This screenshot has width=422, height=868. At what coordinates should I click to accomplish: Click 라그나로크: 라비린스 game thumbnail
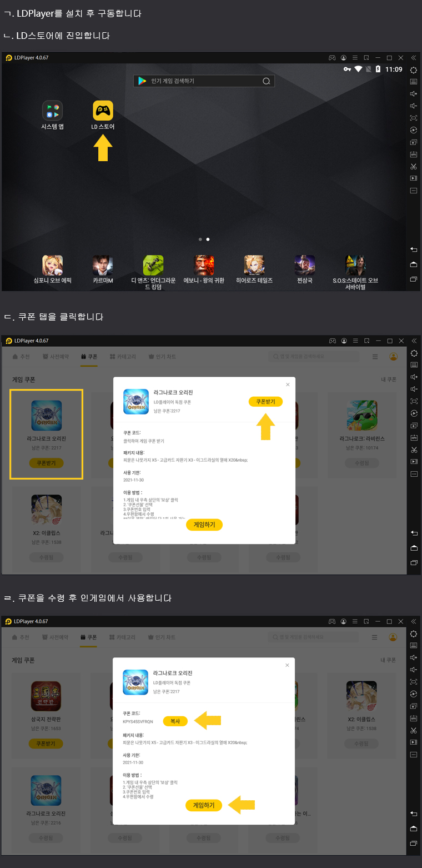(x=362, y=416)
